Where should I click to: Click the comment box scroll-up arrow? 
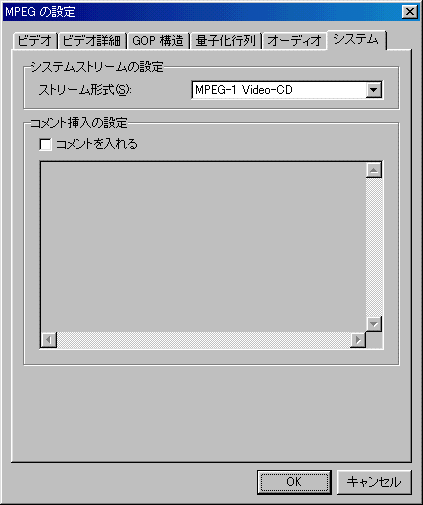pos(374,171)
